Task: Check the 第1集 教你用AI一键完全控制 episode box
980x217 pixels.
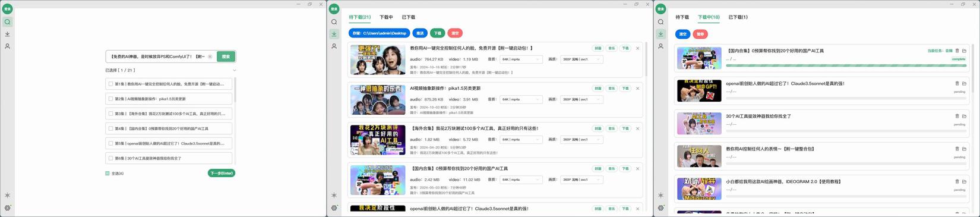Action: click(110, 84)
